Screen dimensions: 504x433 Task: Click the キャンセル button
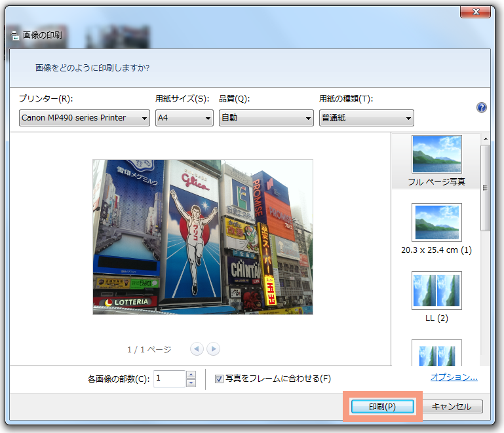click(452, 407)
